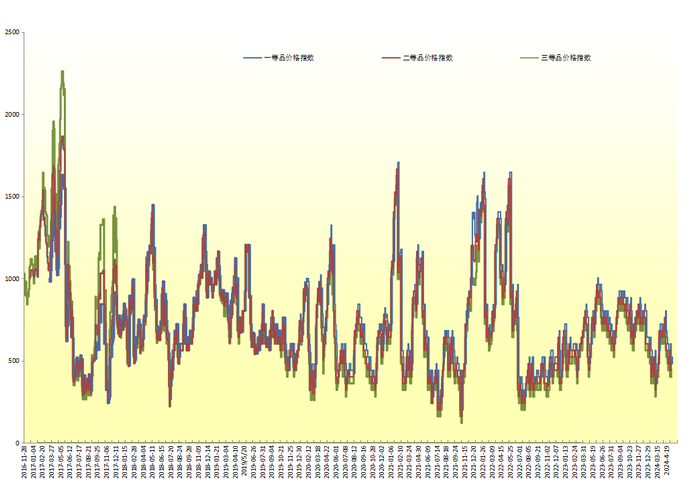Click the 2024-4-19 date label
700x485 pixels.
click(x=667, y=461)
